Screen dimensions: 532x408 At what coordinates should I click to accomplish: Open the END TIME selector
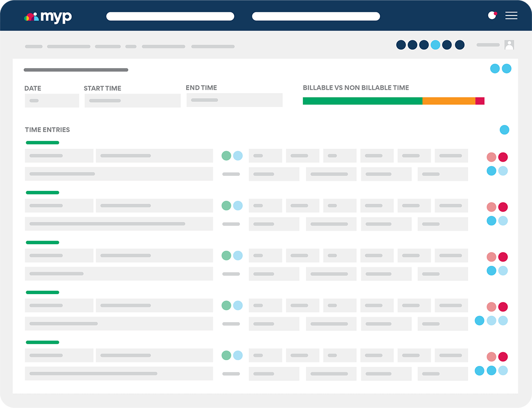click(x=235, y=100)
